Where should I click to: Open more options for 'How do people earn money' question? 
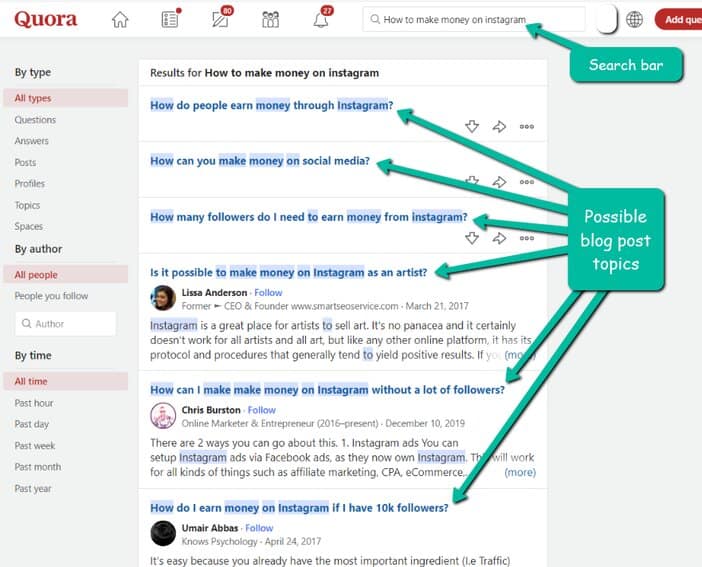[526, 127]
